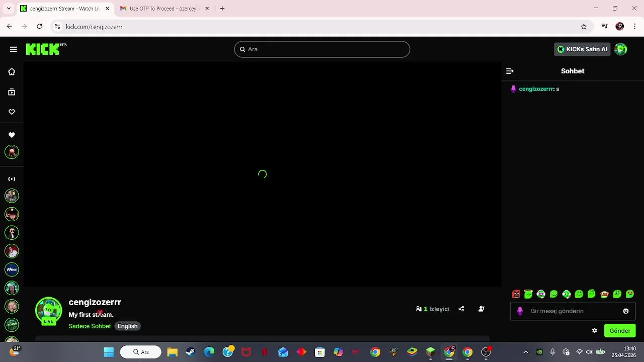
Task: Reload the Kick page
Action: click(x=39, y=27)
